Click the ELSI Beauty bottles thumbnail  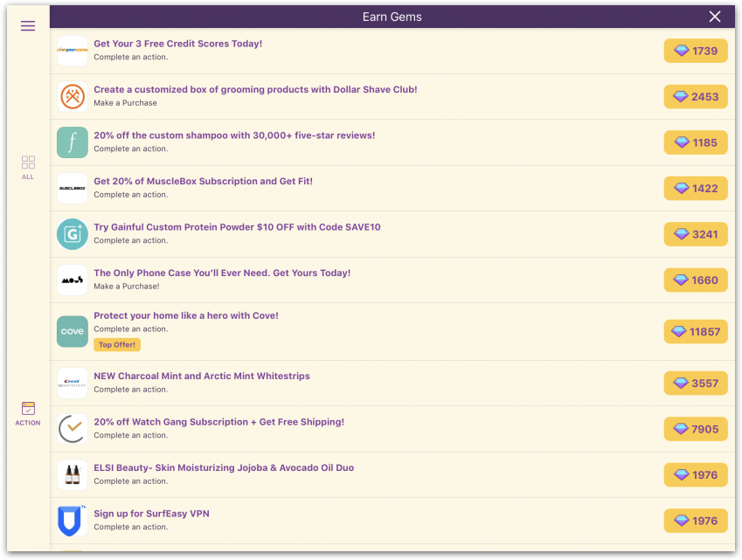pyautogui.click(x=73, y=475)
